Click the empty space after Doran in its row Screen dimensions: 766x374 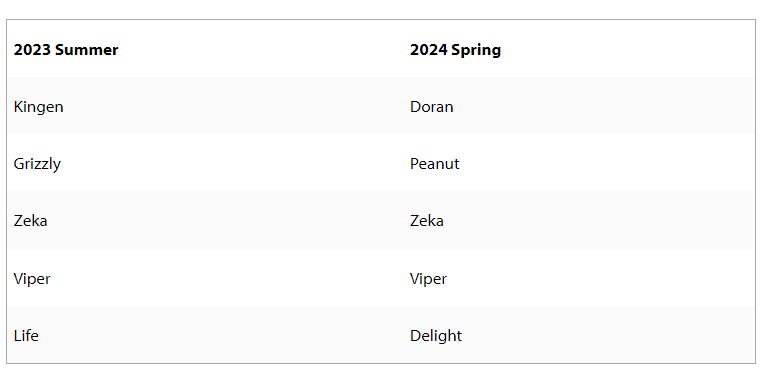[x=604, y=107]
